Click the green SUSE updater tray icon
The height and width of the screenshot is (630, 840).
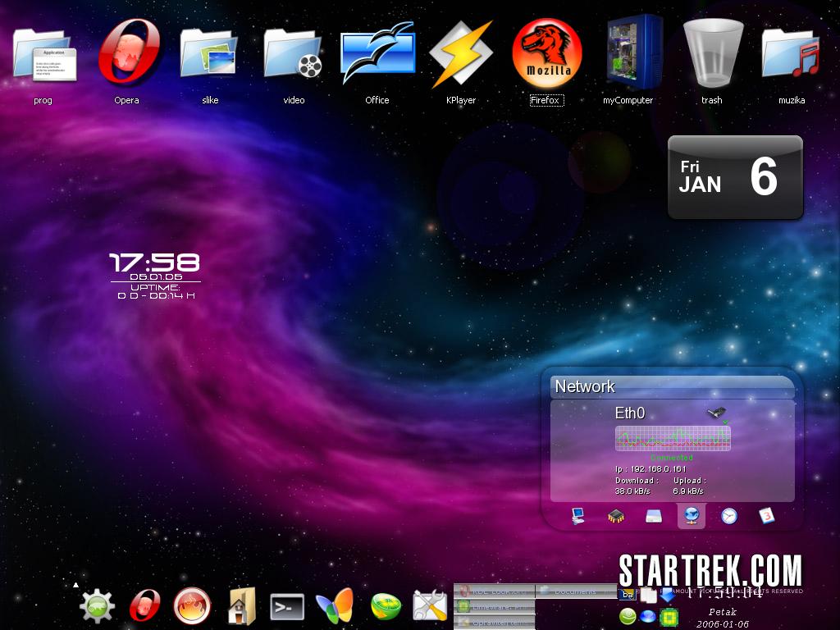628,617
